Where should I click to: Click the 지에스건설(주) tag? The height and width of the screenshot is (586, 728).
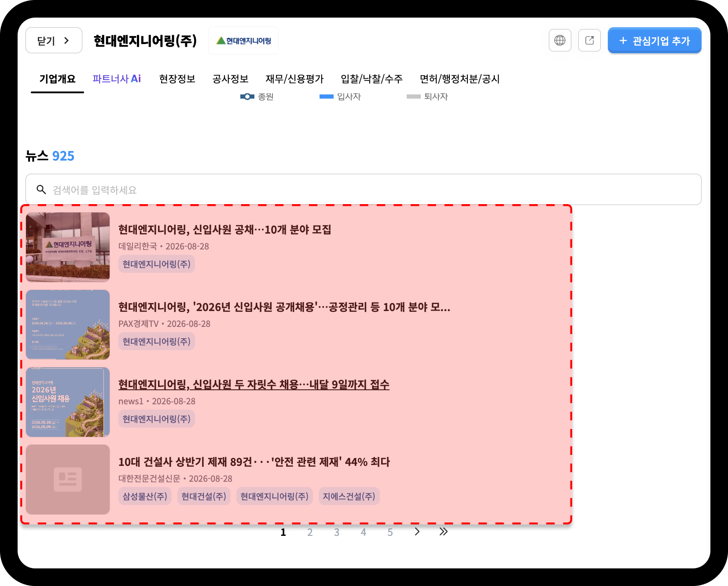(x=349, y=496)
